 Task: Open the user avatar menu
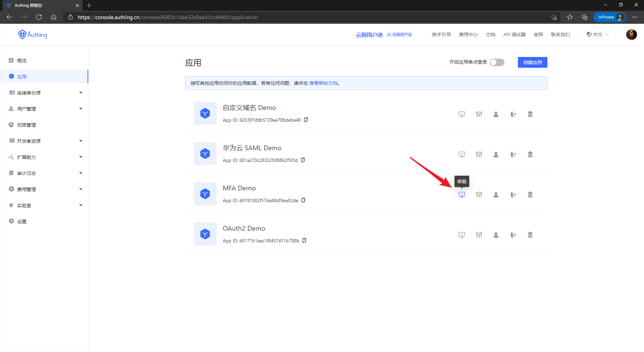coord(632,35)
